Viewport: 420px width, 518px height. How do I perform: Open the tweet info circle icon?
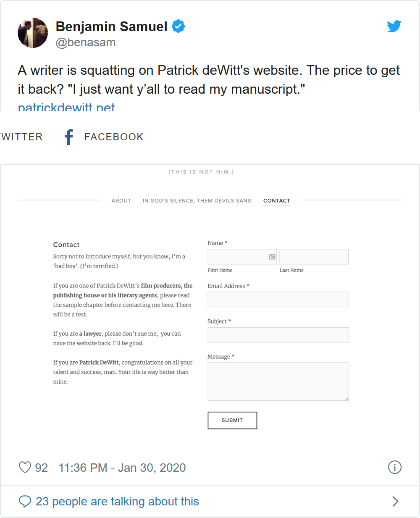(x=395, y=467)
